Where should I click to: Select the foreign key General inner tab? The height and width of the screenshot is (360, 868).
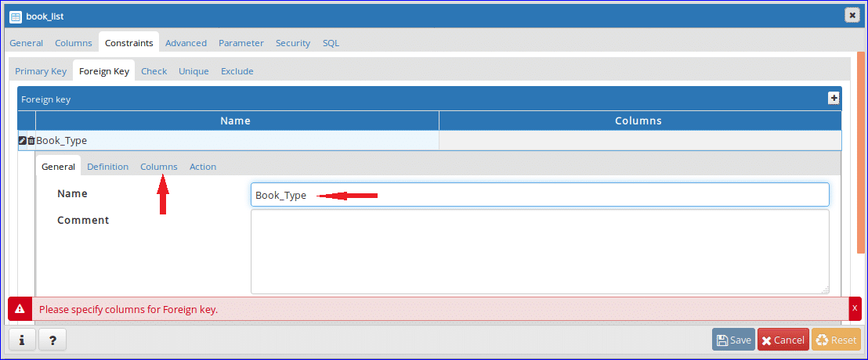58,167
